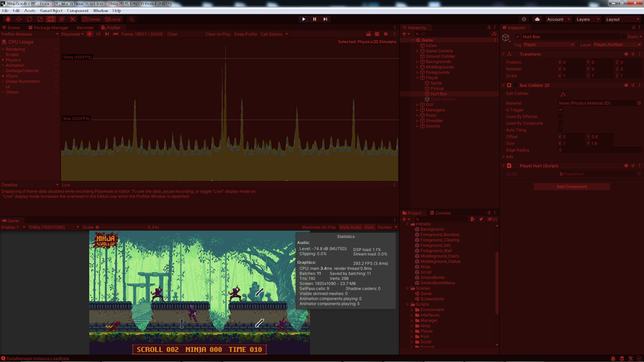Open the Collab cloud icon

click(x=537, y=19)
